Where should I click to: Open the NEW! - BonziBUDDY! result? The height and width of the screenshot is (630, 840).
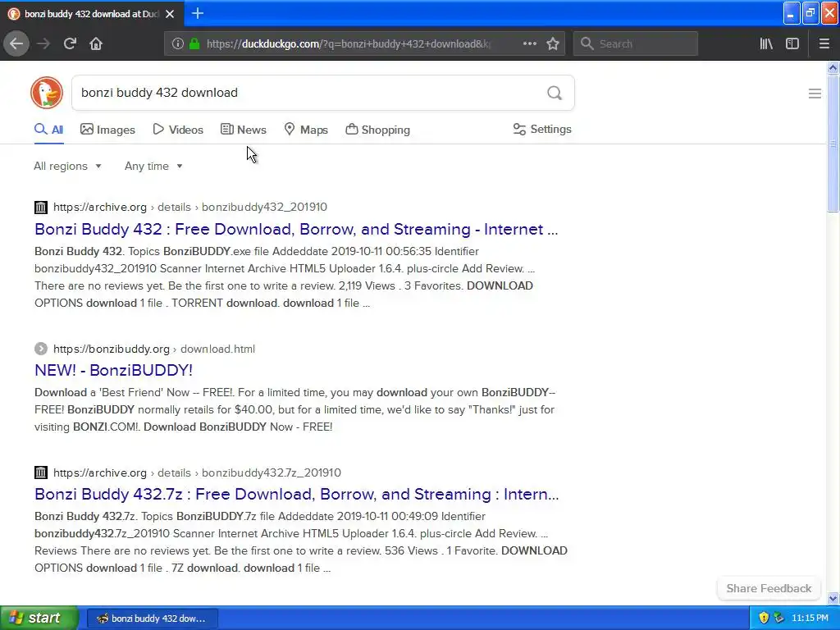(113, 370)
